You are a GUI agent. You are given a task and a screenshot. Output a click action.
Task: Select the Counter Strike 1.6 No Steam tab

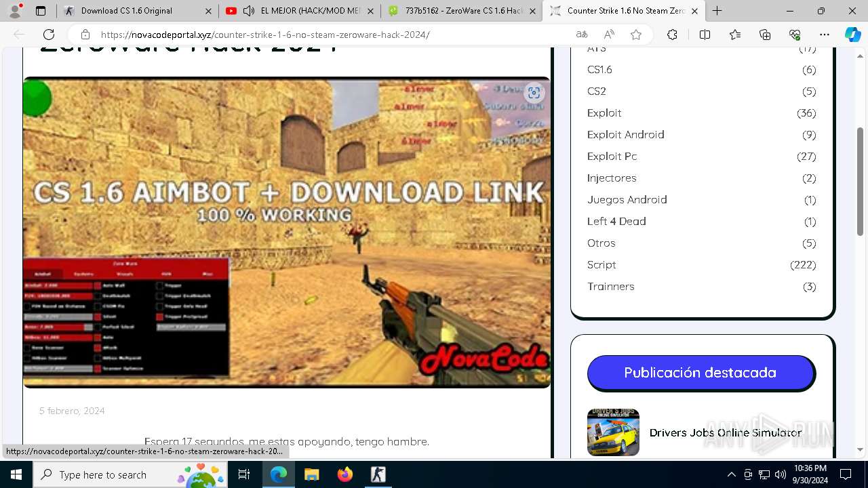coord(623,11)
